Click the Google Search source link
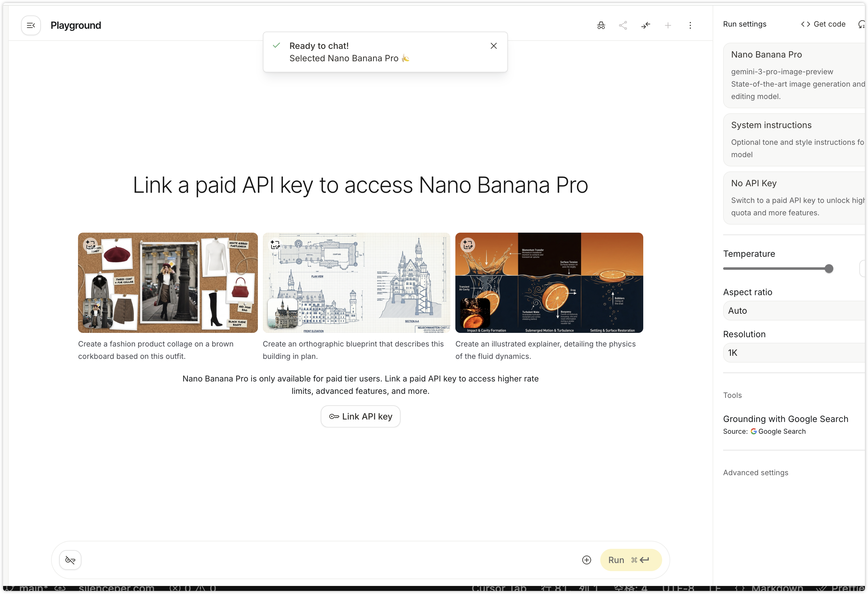 (x=778, y=431)
